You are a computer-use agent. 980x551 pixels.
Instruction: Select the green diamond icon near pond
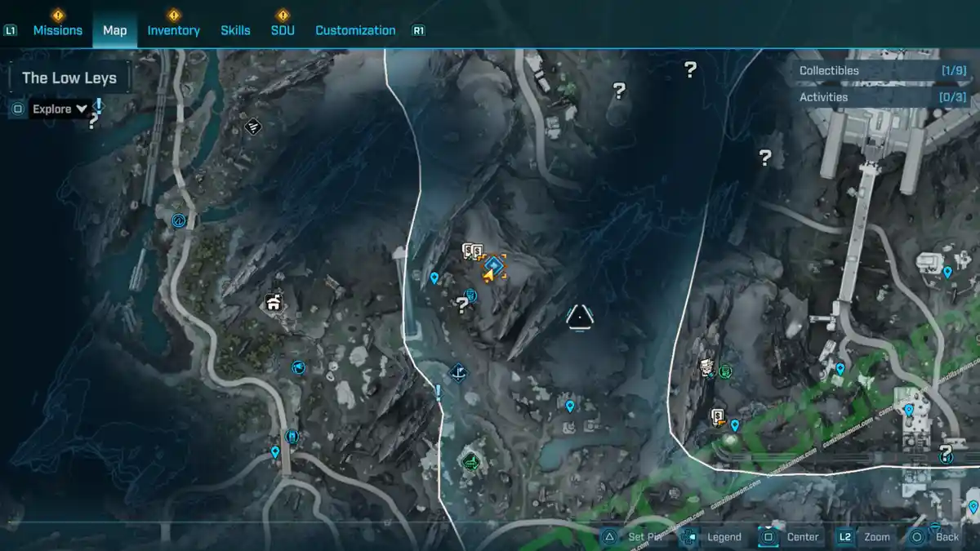point(471,463)
